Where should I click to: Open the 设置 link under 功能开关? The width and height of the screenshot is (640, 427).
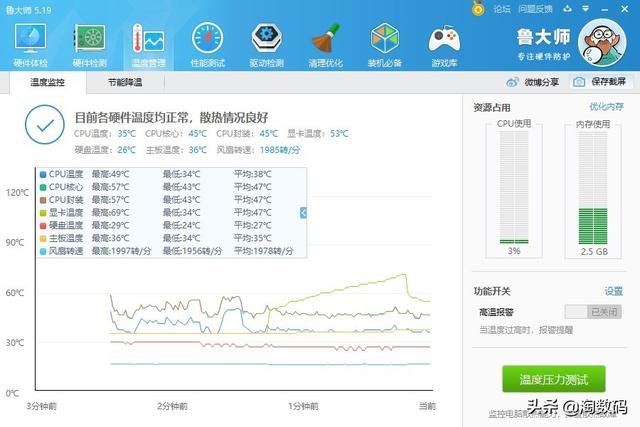click(x=613, y=291)
